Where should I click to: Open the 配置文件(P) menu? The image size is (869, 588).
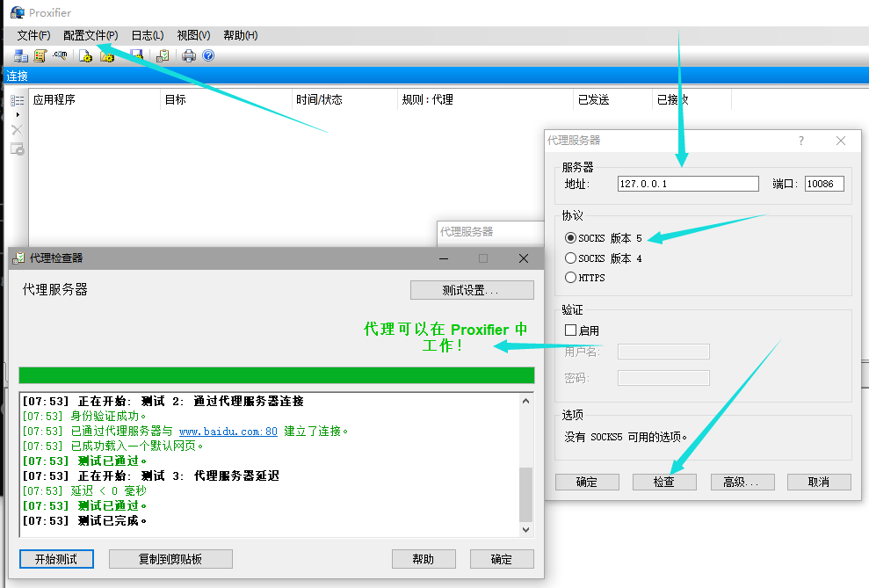91,35
